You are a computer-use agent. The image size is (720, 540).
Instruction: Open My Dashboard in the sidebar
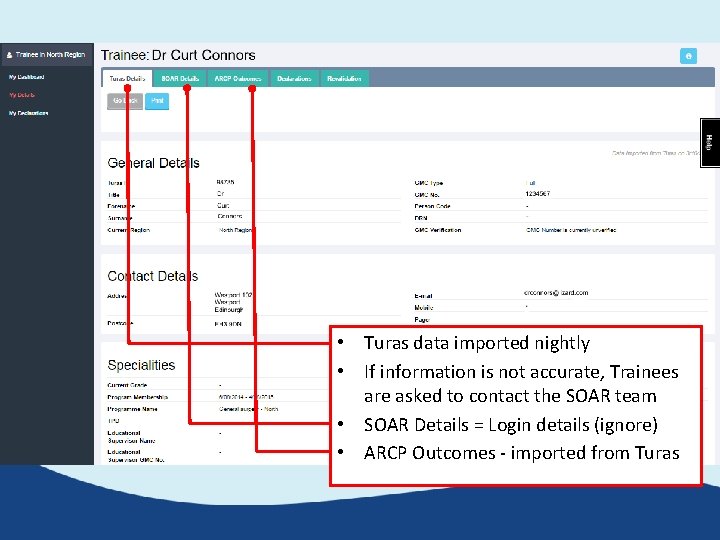click(x=27, y=77)
